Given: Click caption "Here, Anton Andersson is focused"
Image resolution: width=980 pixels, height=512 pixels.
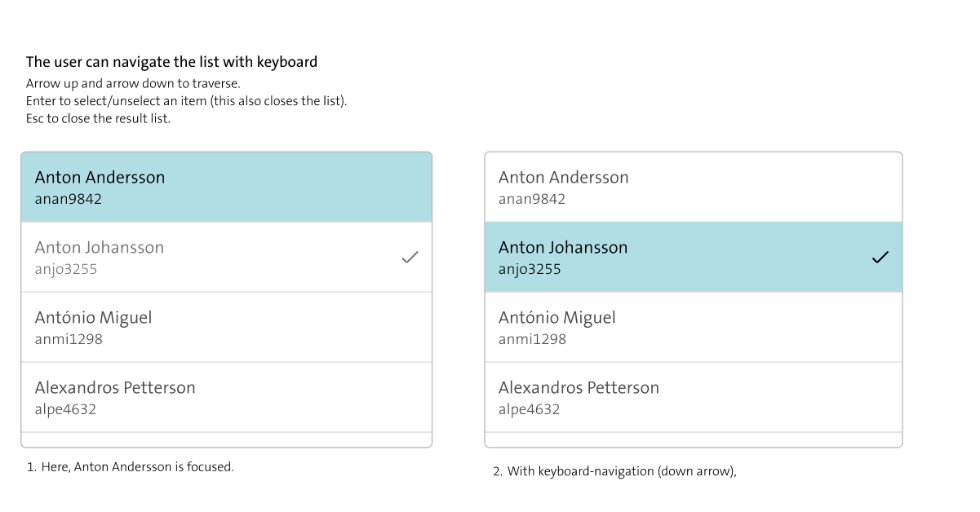Looking at the screenshot, I should coord(131,467).
